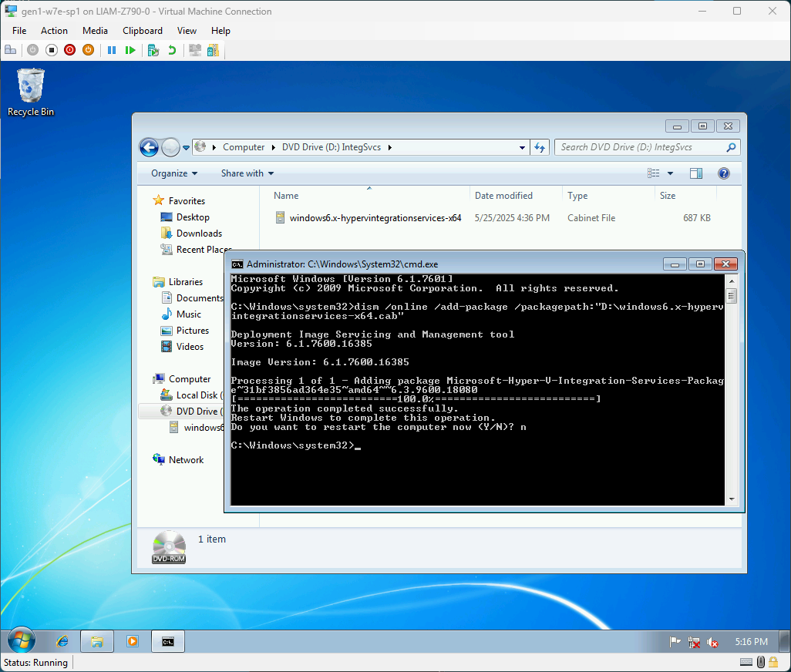This screenshot has height=672, width=791.
Task: Sort files by Date modified column
Action: tap(503, 196)
